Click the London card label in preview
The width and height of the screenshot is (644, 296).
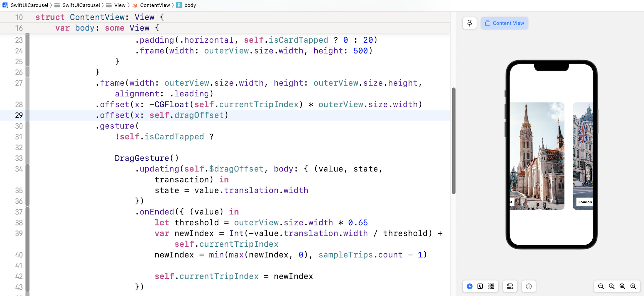click(x=585, y=202)
